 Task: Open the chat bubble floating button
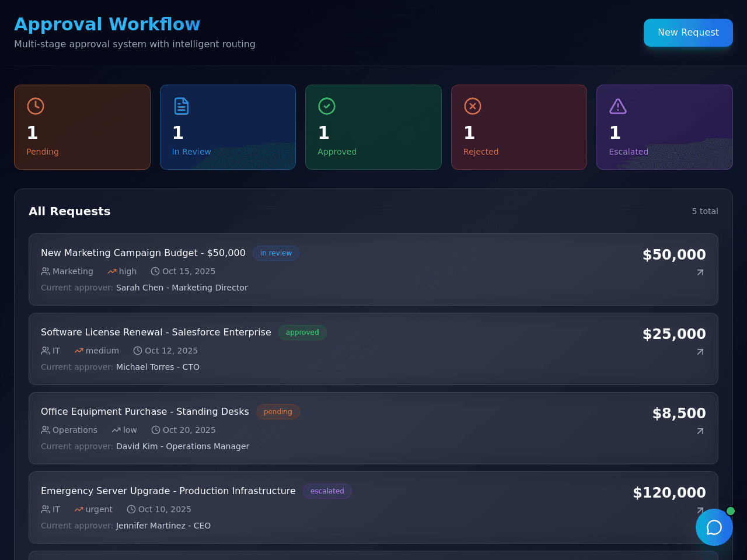714,527
